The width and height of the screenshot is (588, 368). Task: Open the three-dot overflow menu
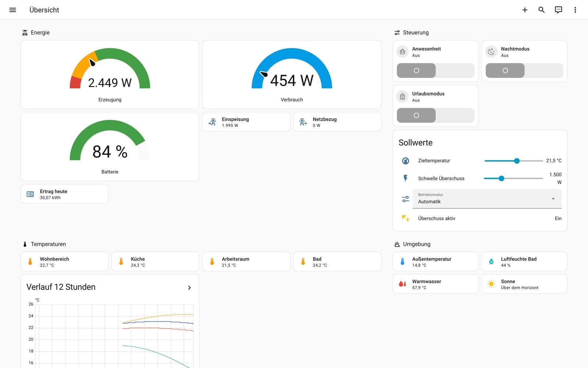tap(575, 10)
